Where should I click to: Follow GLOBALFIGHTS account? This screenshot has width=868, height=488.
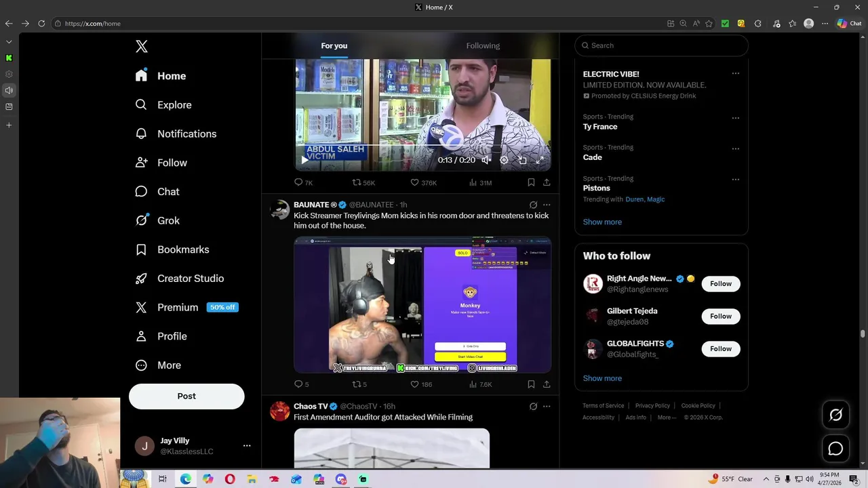(x=721, y=349)
